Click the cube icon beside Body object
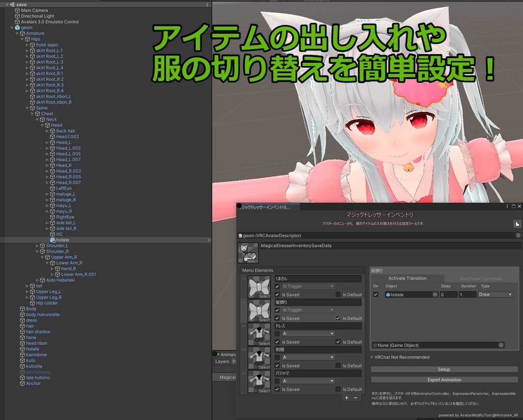 (22, 309)
